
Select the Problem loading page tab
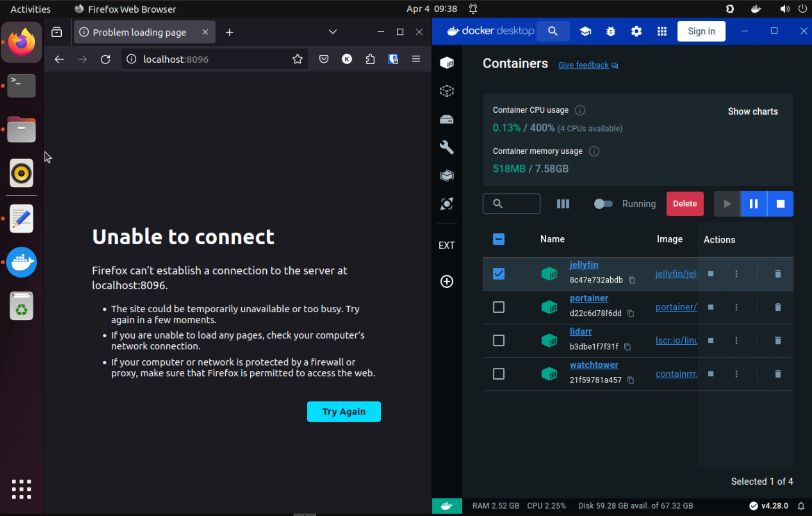[139, 32]
